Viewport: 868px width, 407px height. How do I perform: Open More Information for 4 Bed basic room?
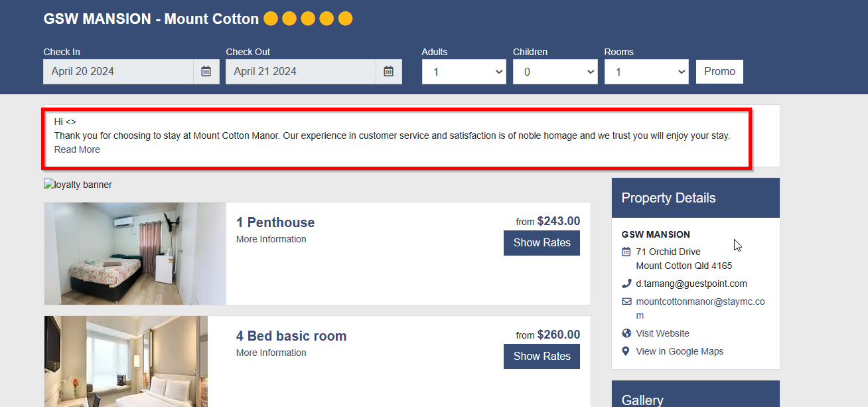271,353
